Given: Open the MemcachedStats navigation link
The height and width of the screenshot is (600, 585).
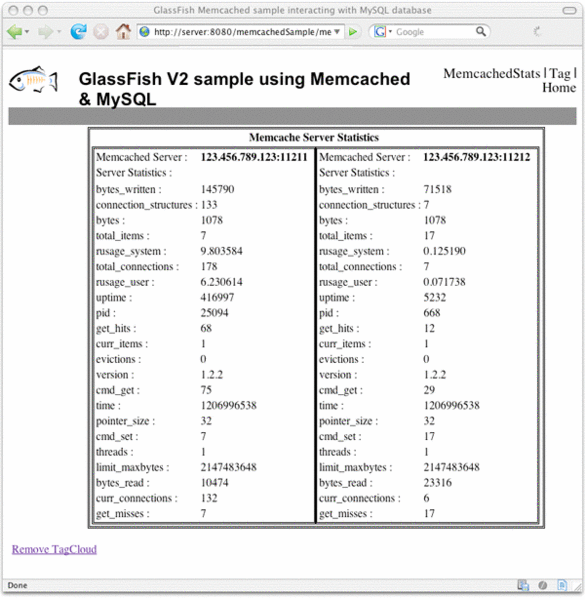Looking at the screenshot, I should [x=492, y=73].
